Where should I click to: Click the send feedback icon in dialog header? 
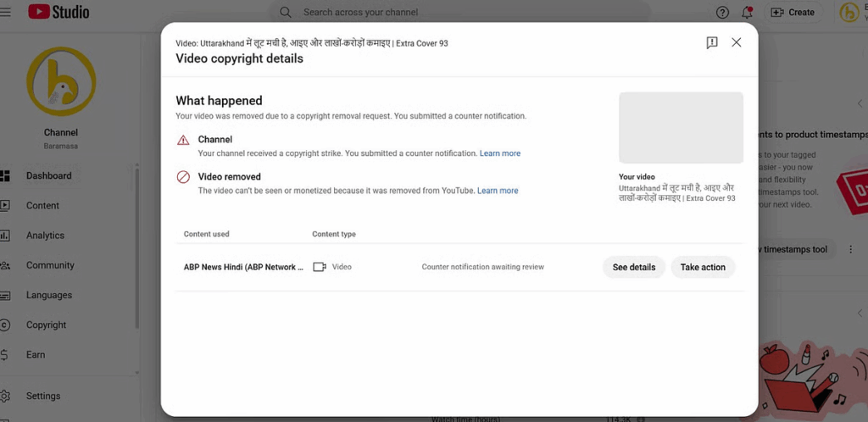(x=712, y=42)
